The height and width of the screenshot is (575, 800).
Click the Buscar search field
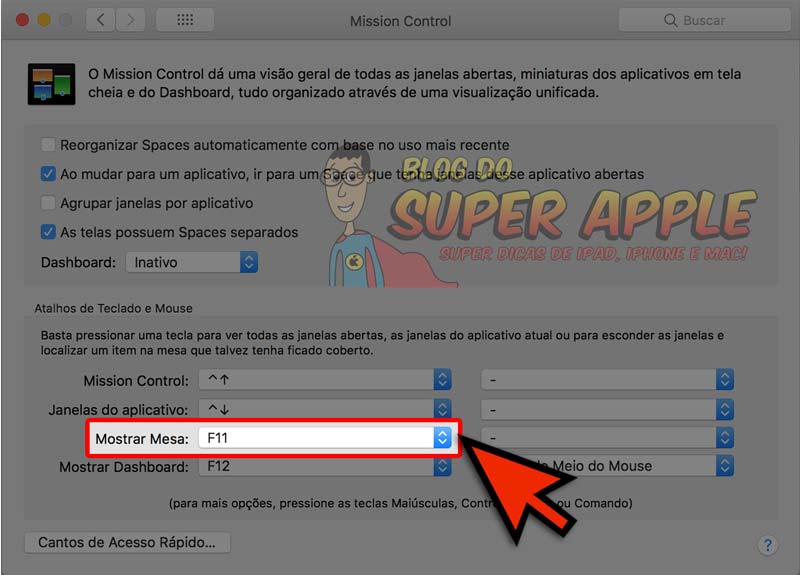coord(704,20)
